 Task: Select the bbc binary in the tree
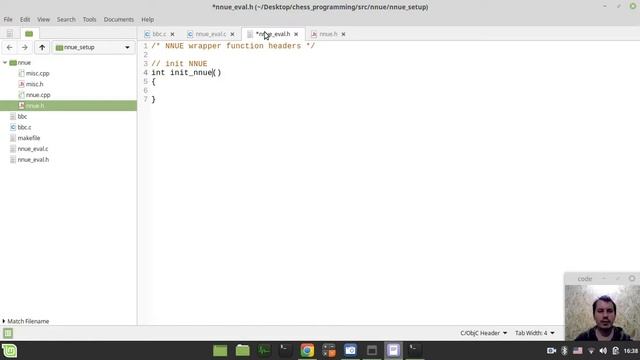22,116
